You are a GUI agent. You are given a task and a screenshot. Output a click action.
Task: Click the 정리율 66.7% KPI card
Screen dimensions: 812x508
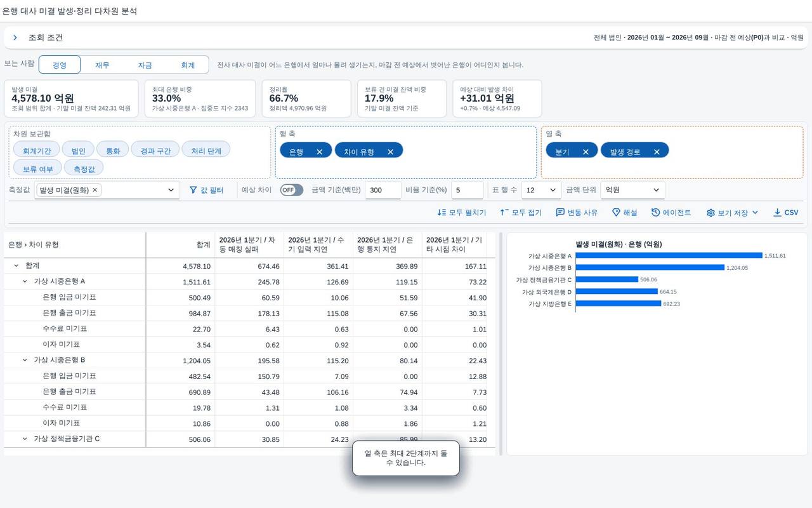tap(306, 98)
